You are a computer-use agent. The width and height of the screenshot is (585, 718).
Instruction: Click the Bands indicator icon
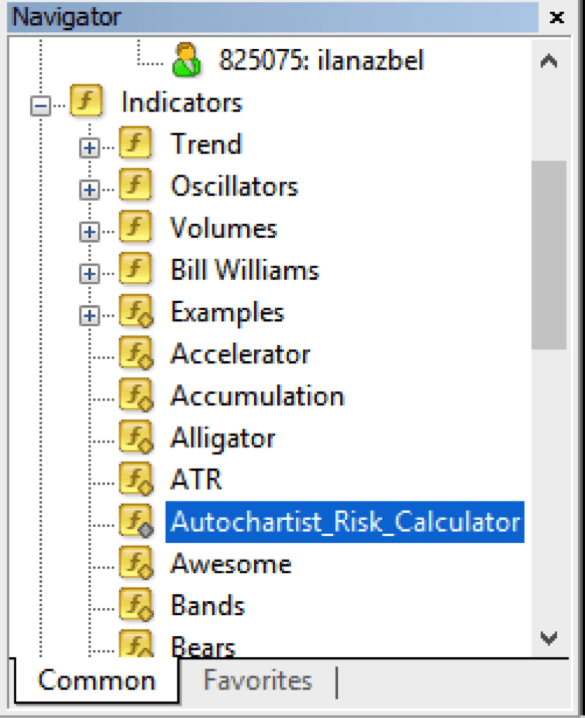click(135, 605)
